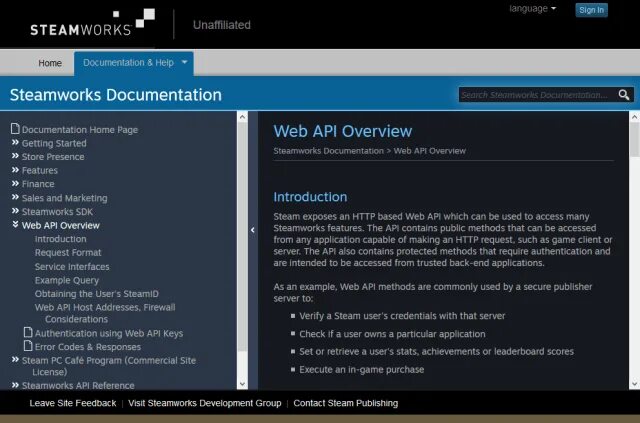This screenshot has height=423, width=640.
Task: Switch to the Home tab
Action: 50,63
